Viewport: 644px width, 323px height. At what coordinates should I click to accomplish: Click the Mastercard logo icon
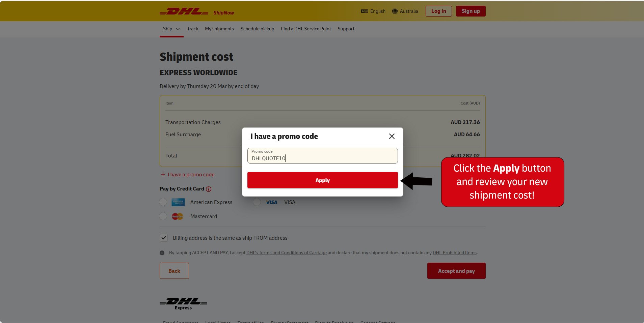coord(178,216)
